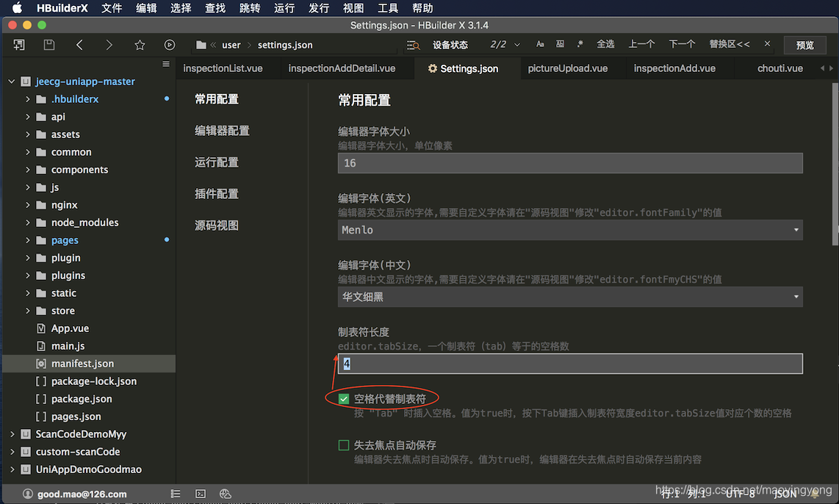Open the search history dropdown next to 2/2
This screenshot has height=504, width=839.
[517, 45]
